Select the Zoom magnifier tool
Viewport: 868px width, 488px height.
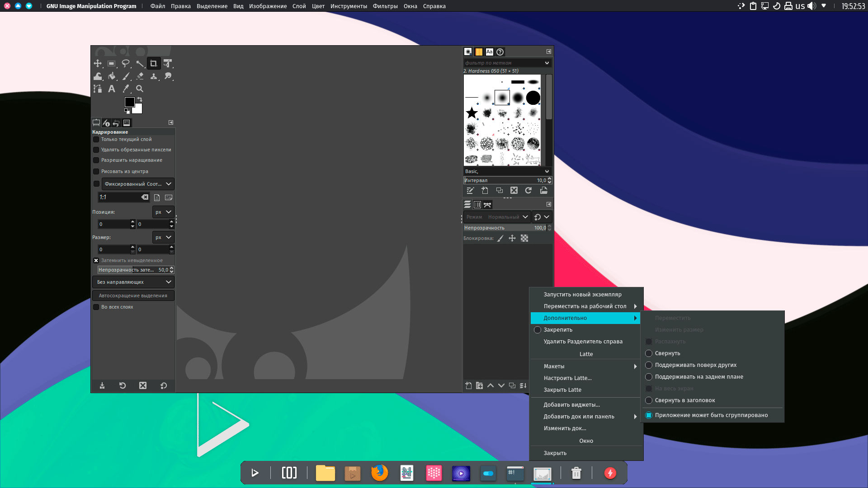click(x=140, y=89)
